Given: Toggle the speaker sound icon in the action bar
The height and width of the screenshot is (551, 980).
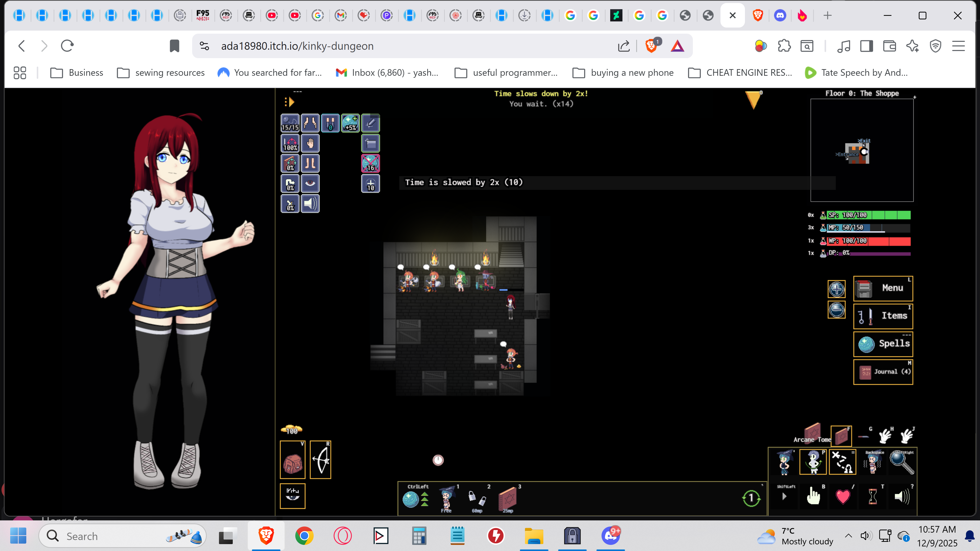Looking at the screenshot, I should click(902, 497).
